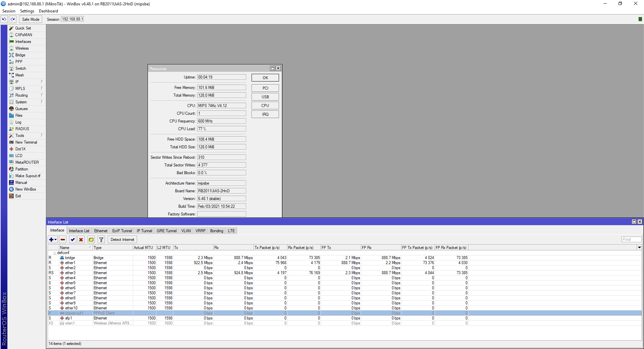Switch to the GRE Tunnel tab
Image resolution: width=644 pixels, height=349 pixels.
[x=167, y=231]
